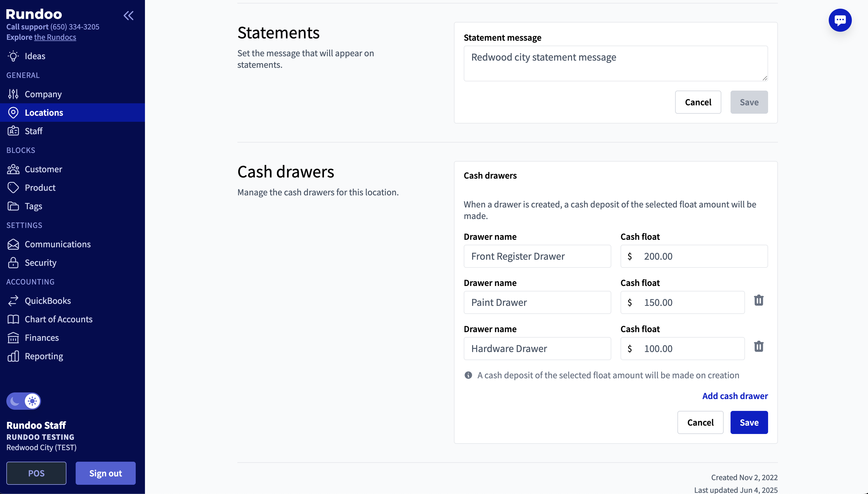Open the Communications settings page
This screenshot has width=868, height=494.
click(x=57, y=244)
